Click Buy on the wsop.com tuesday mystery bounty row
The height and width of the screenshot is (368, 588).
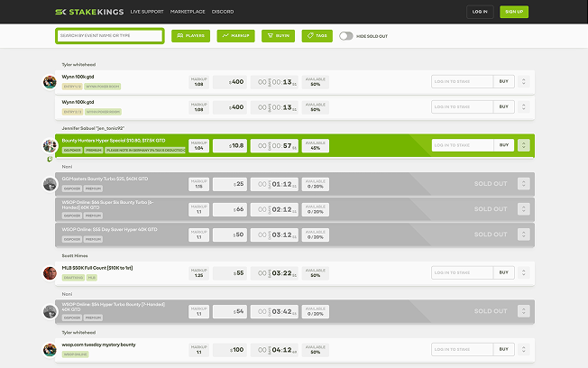(503, 349)
